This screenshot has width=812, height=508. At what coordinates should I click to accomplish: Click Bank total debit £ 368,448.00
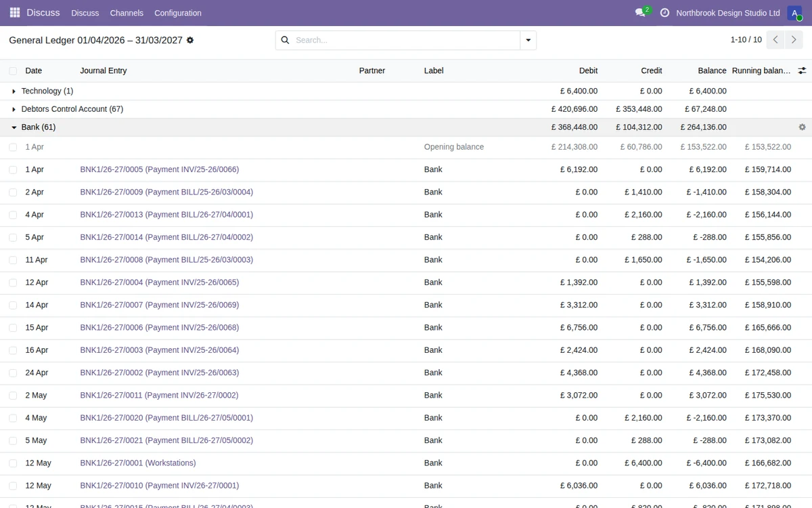tap(574, 127)
